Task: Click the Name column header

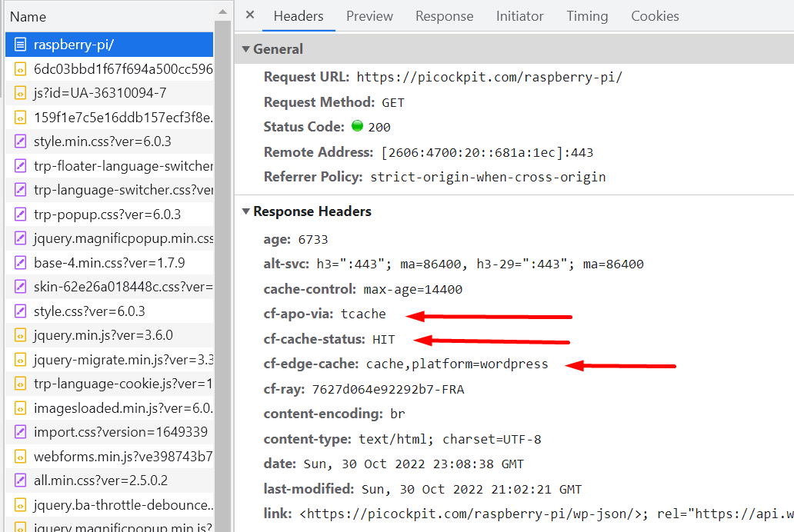Action: tap(109, 17)
